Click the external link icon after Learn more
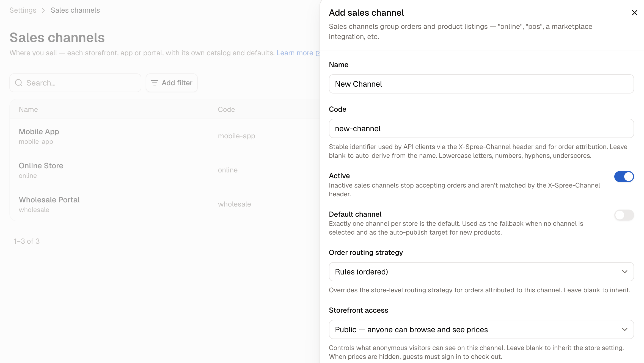Viewport: 644px width, 363px height. pos(318,53)
